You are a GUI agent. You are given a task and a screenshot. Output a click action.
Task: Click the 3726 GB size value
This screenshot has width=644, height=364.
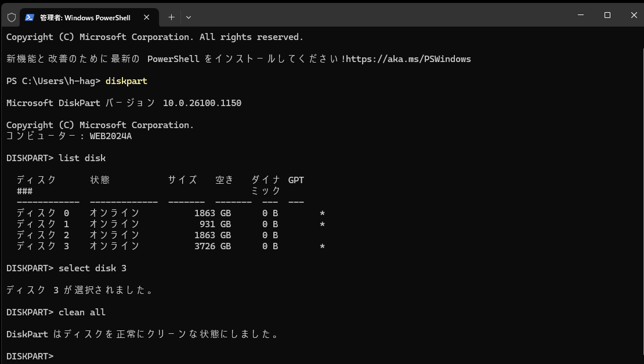coord(213,246)
